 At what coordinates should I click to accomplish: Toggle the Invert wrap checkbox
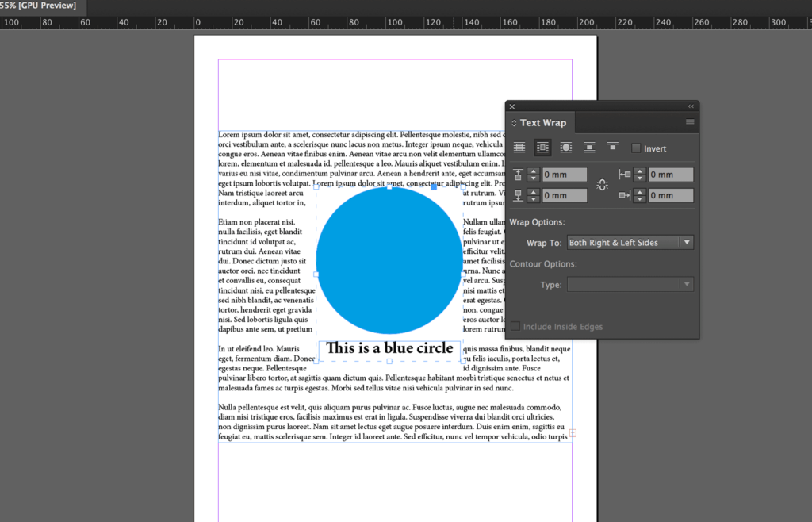(x=635, y=148)
